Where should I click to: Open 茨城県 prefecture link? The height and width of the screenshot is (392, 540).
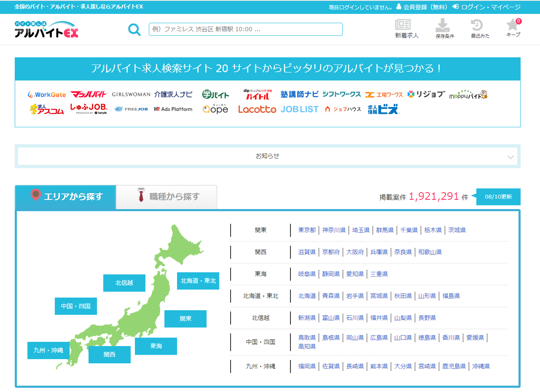457,230
